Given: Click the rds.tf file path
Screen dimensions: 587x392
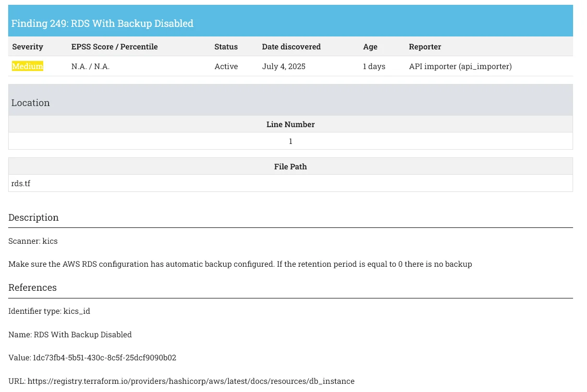Looking at the screenshot, I should click(x=21, y=183).
